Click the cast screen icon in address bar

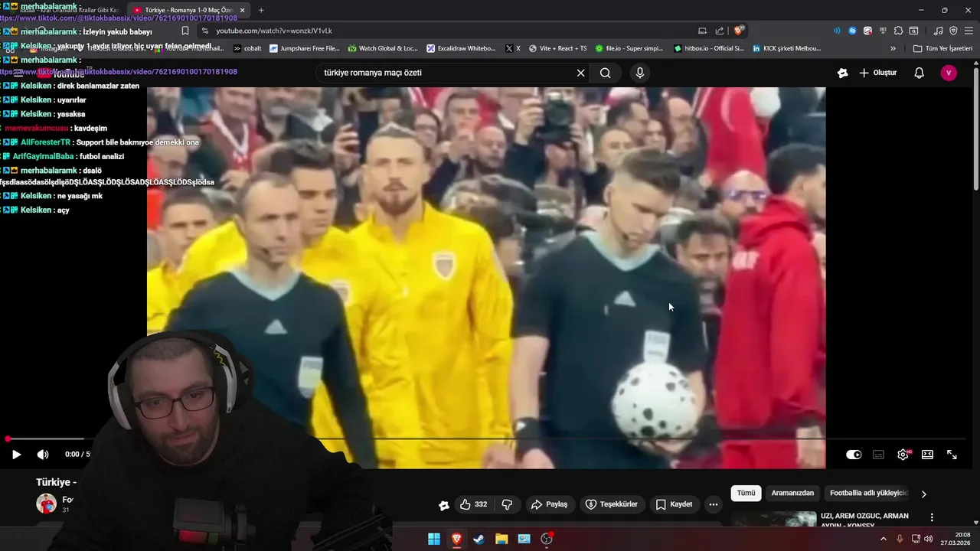(x=702, y=31)
